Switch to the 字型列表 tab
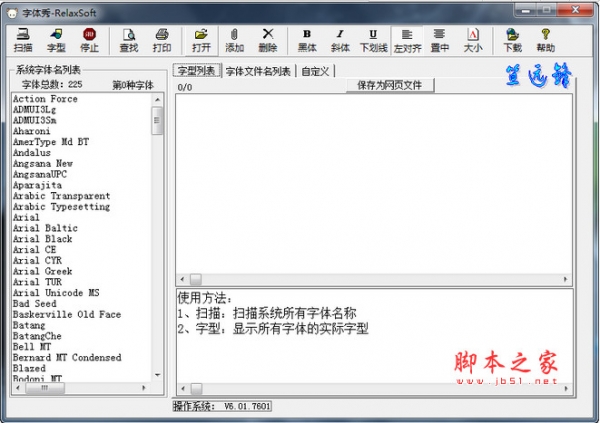This screenshot has height=423, width=600. point(197,71)
